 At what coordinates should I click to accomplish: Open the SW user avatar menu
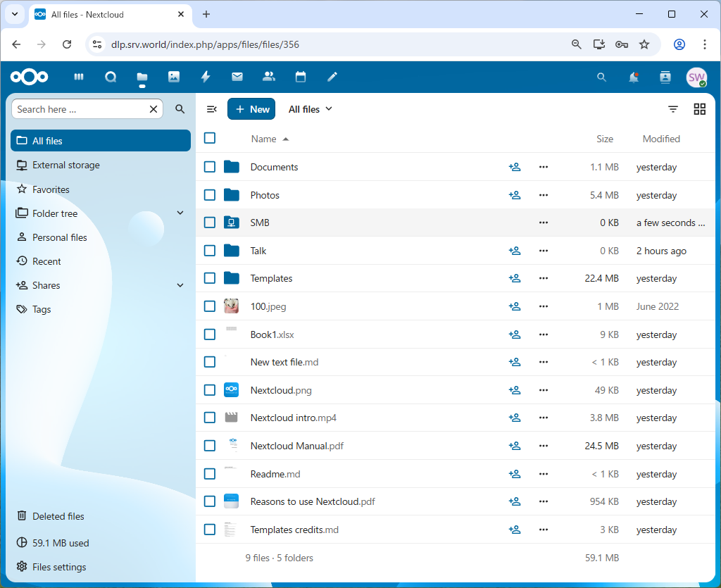[696, 77]
